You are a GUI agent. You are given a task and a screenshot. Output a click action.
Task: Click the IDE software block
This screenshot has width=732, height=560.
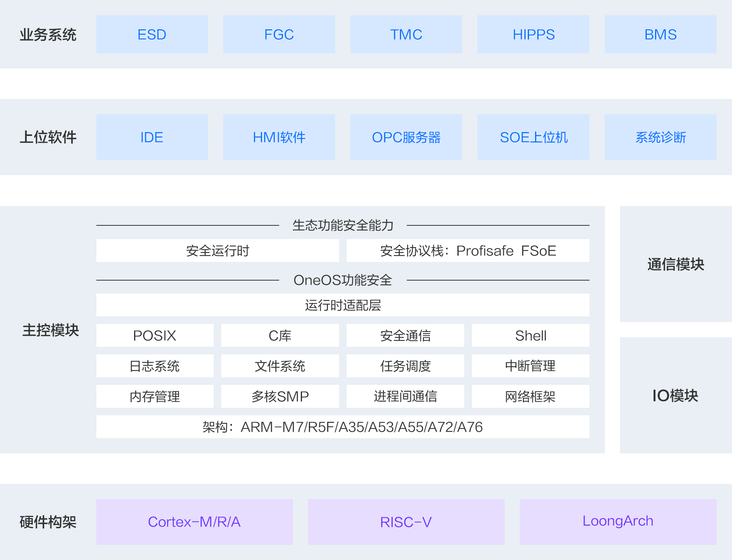click(152, 137)
